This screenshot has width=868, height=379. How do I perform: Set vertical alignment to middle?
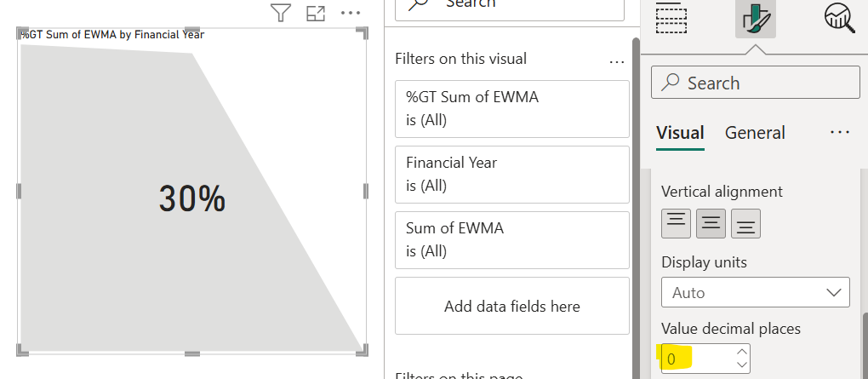pos(711,223)
